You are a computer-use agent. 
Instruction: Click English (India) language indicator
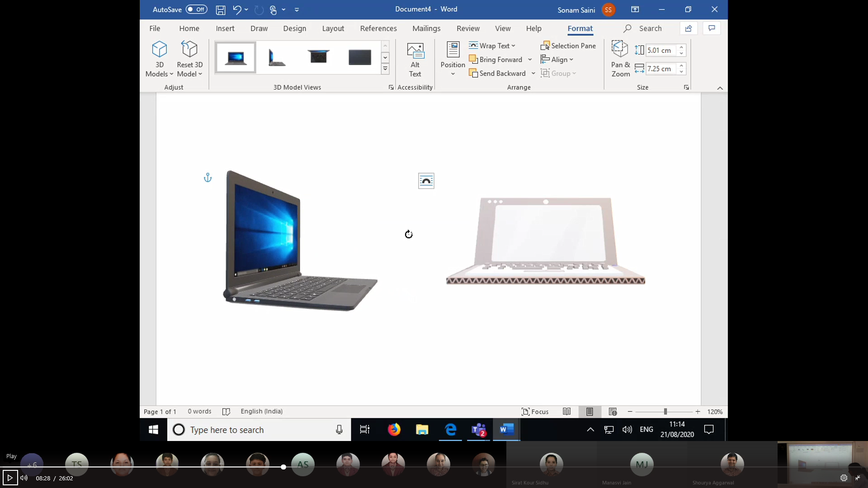tap(261, 411)
